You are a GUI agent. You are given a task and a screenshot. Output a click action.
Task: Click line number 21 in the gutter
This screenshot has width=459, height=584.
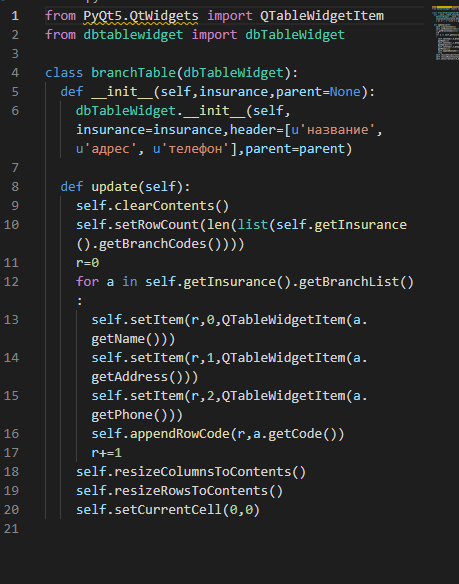coord(11,529)
